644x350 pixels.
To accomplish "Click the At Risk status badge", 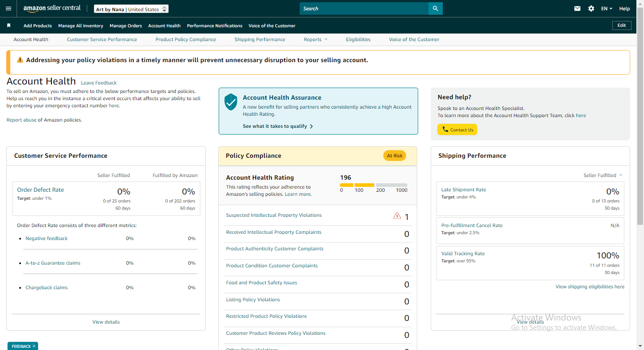I will 394,156.
